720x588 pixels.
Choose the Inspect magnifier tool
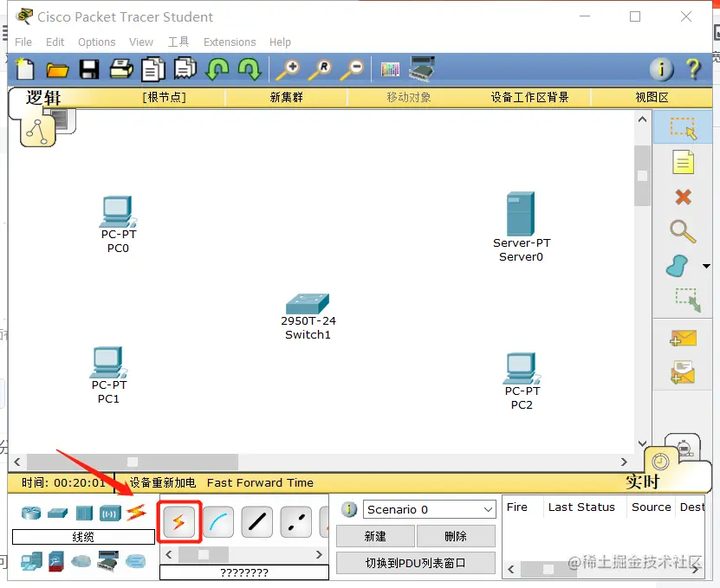tap(683, 231)
